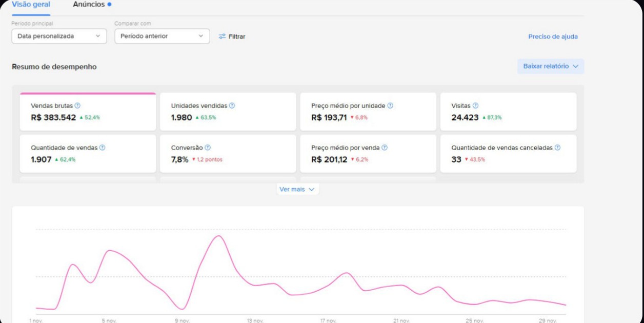Click the 9 nov. chart axis label
This screenshot has width=644, height=323.
[182, 320]
